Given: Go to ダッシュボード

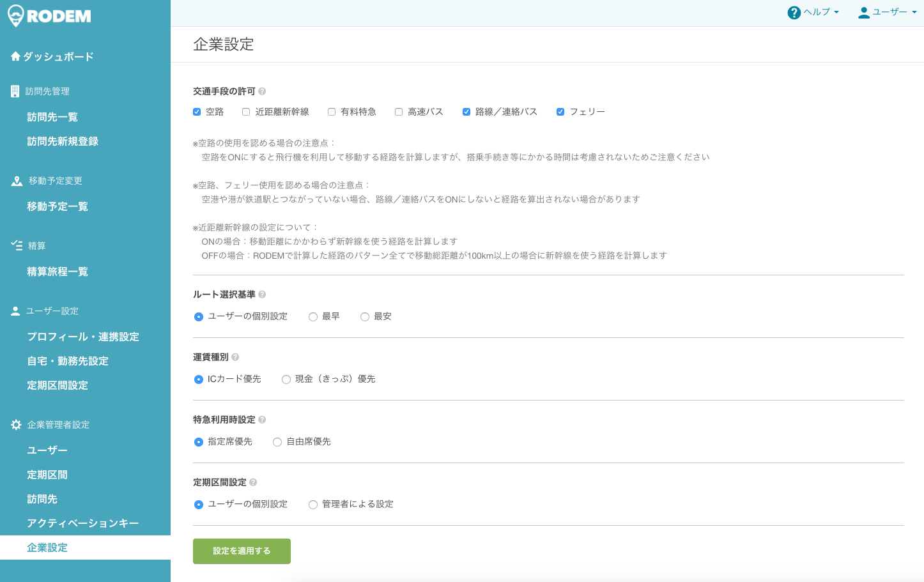Looking at the screenshot, I should click(58, 57).
